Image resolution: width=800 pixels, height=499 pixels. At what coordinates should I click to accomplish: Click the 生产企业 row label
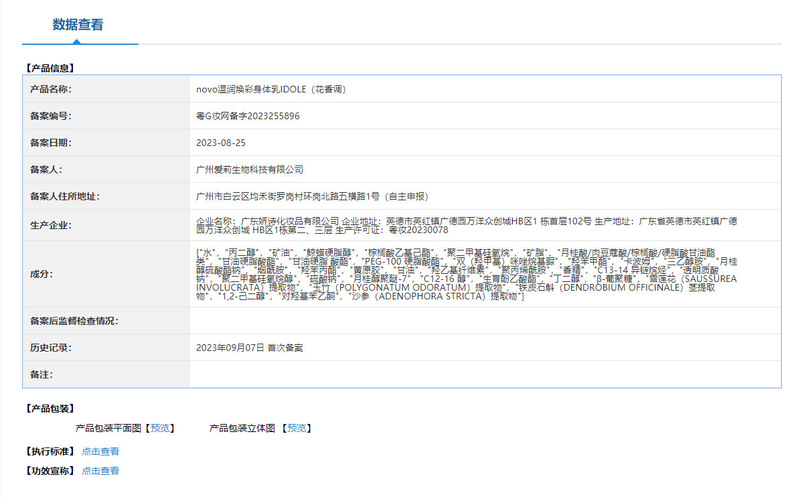click(x=51, y=226)
